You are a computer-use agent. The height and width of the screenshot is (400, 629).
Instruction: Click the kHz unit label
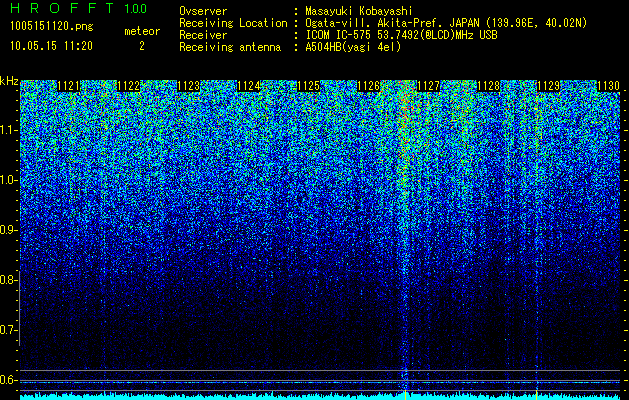(9, 81)
